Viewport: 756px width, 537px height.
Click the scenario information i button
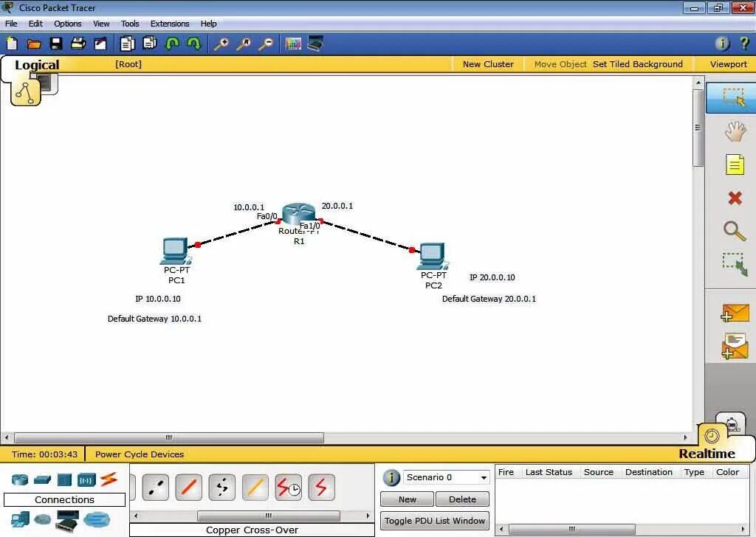(x=391, y=478)
